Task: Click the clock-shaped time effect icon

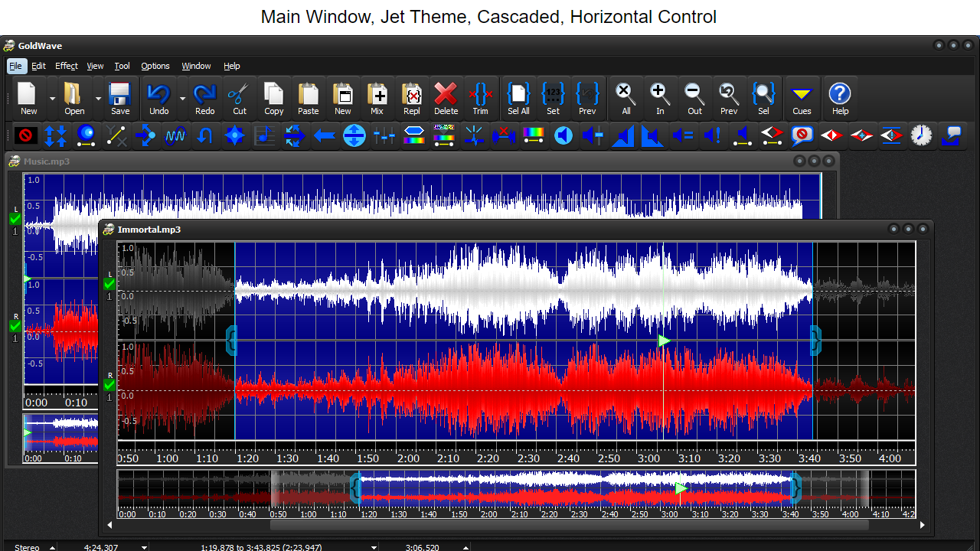Action: 921,136
